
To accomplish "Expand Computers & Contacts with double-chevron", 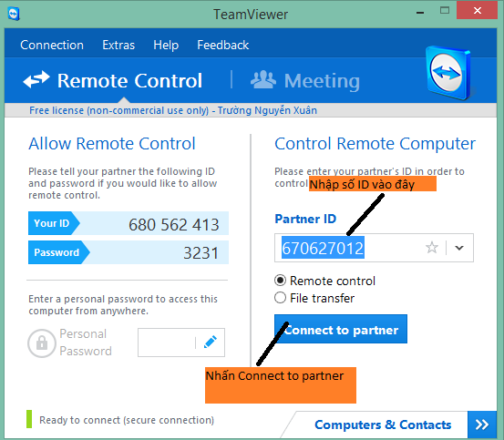I will 482,425.
